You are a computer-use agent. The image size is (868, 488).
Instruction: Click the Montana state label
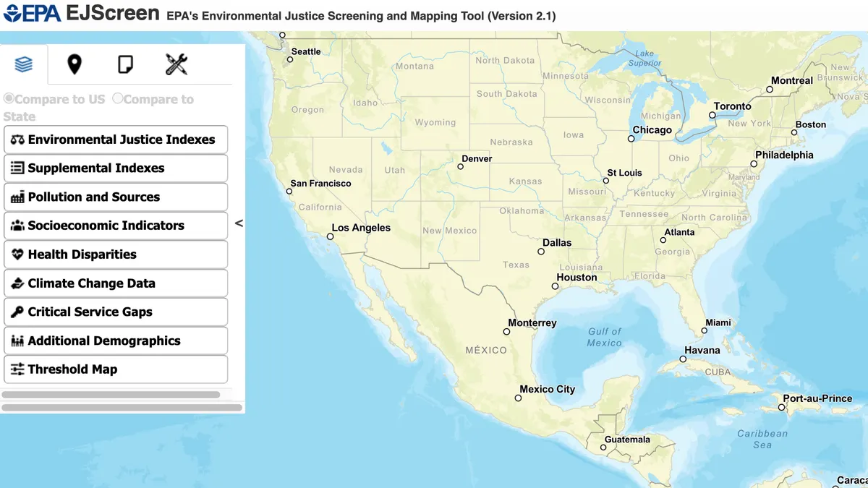pos(414,67)
